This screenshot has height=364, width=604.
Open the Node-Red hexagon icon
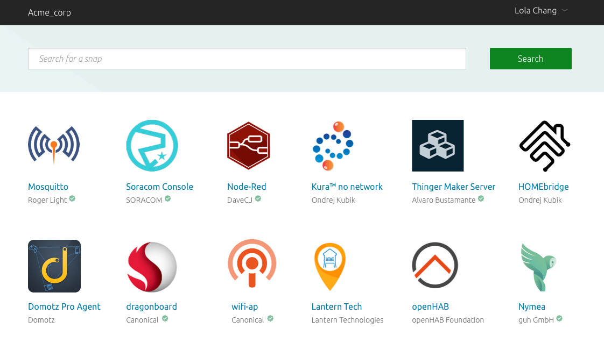[x=248, y=145]
